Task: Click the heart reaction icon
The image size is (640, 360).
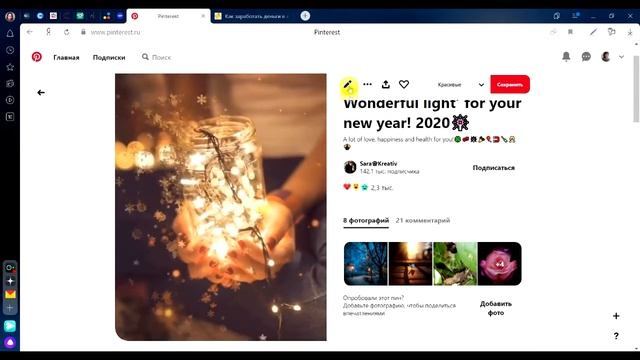Action: tap(404, 84)
